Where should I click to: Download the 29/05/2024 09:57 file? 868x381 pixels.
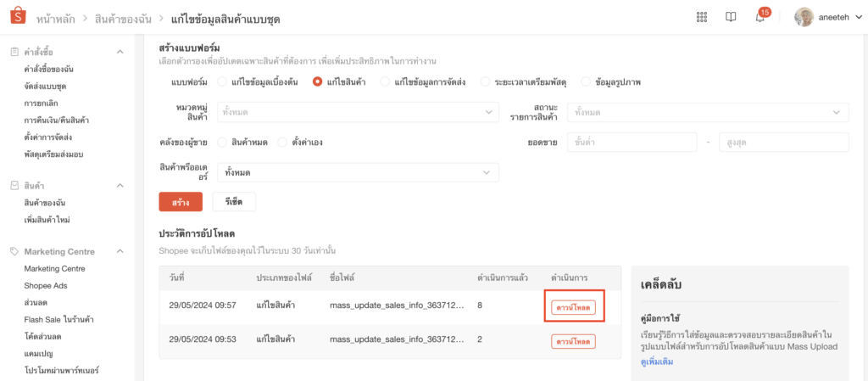(x=574, y=307)
